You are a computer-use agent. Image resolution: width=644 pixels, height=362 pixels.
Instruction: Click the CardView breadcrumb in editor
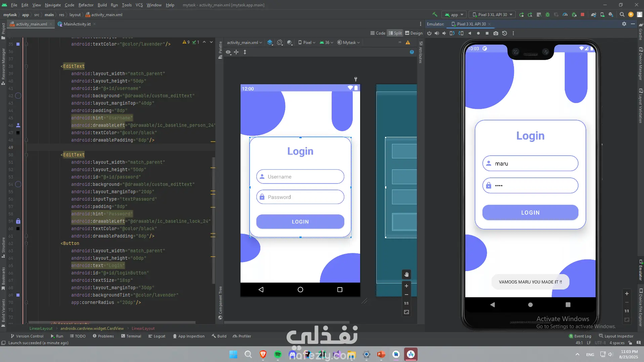tap(92, 328)
